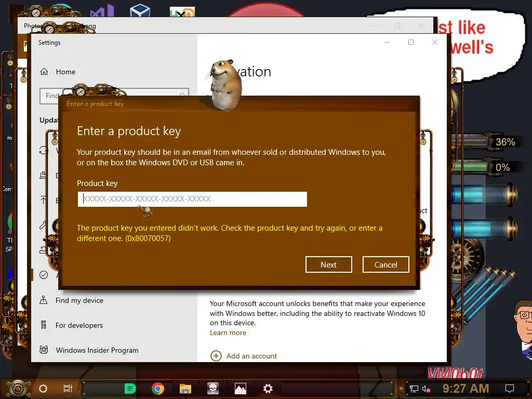Switch to Photos app on taskbar
532x399 pixels.
241,389
